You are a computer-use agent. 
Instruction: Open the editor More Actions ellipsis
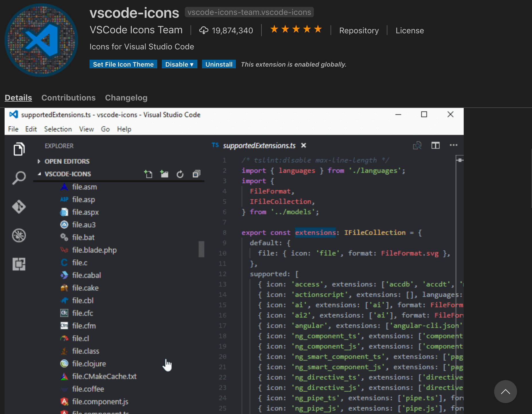pos(454,145)
